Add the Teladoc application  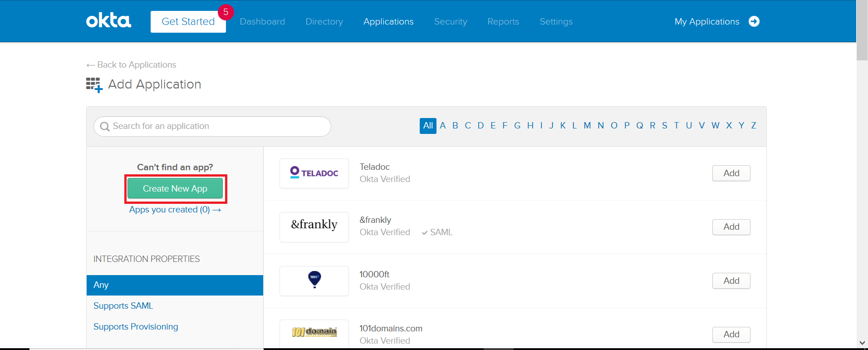(x=731, y=173)
